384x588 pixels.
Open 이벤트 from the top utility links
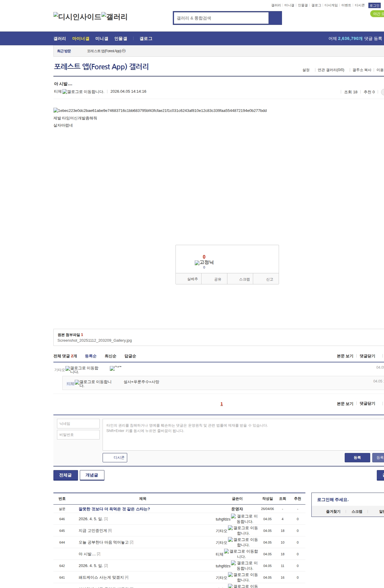(346, 5)
